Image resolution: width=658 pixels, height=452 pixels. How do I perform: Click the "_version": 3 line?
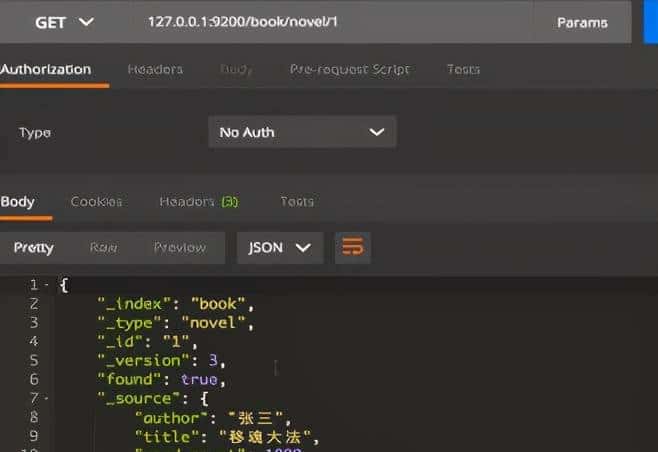tap(162, 361)
